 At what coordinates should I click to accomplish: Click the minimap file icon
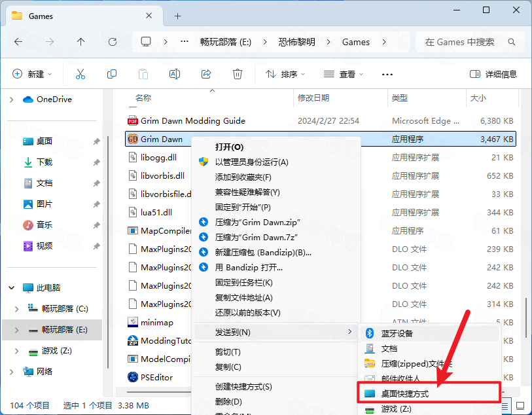click(133, 322)
